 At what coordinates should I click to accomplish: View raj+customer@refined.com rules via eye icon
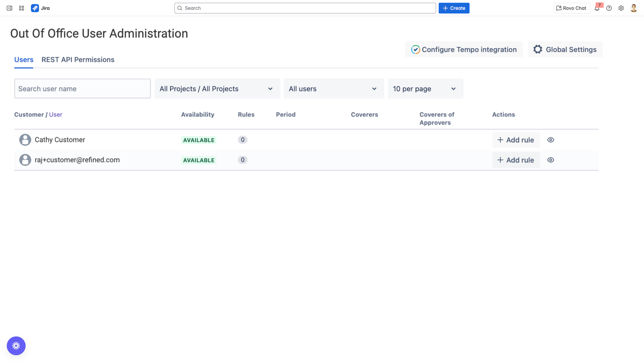click(x=550, y=160)
